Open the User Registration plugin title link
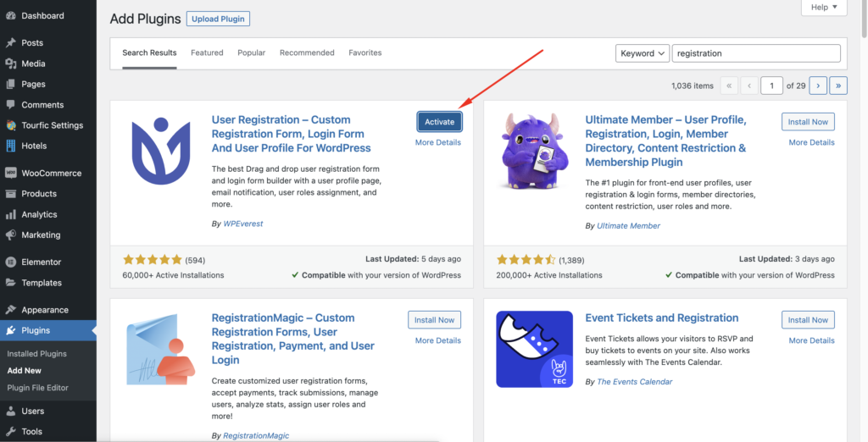 (x=292, y=134)
